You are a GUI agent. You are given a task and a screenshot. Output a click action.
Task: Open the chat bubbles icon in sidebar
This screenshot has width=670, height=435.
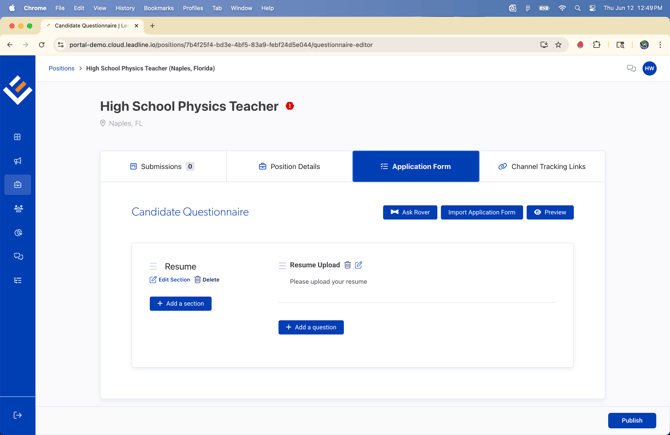pyautogui.click(x=17, y=257)
